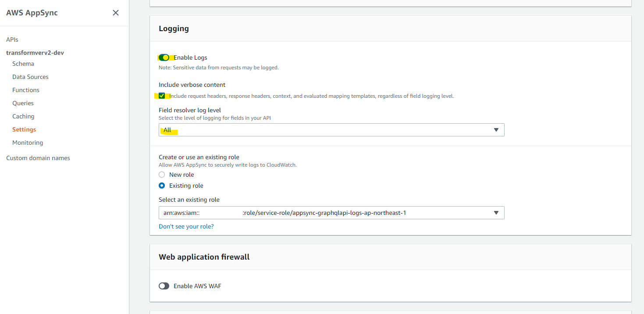Open the transformverv2-dev API entry
The width and height of the screenshot is (644, 314).
[x=35, y=53]
